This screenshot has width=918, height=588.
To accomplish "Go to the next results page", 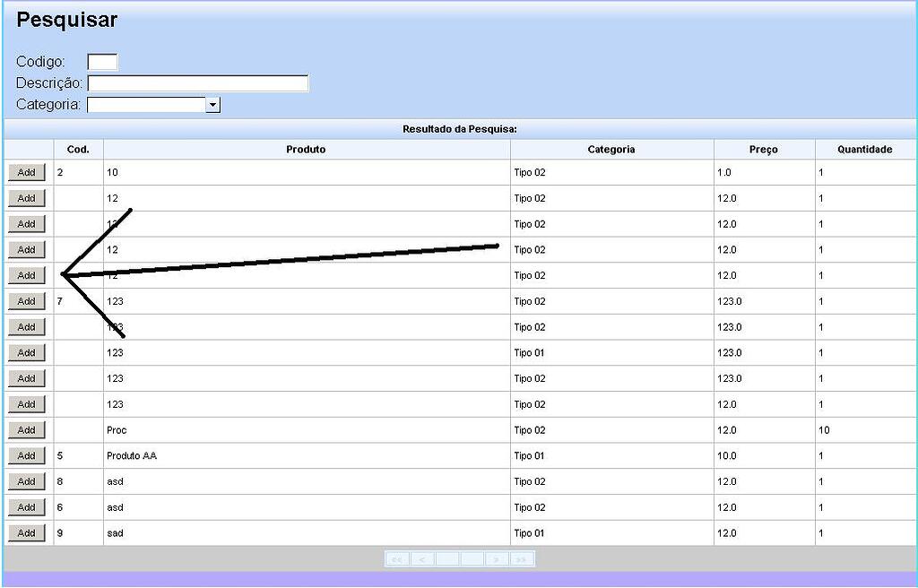I will coord(497,559).
